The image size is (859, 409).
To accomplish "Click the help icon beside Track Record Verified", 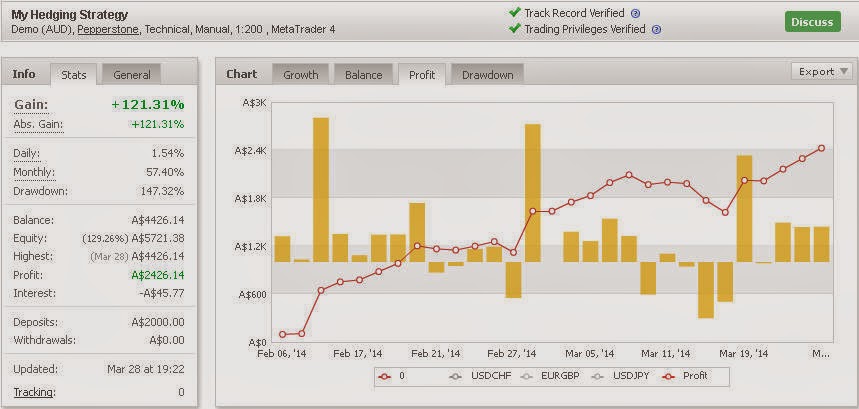I will coord(635,14).
